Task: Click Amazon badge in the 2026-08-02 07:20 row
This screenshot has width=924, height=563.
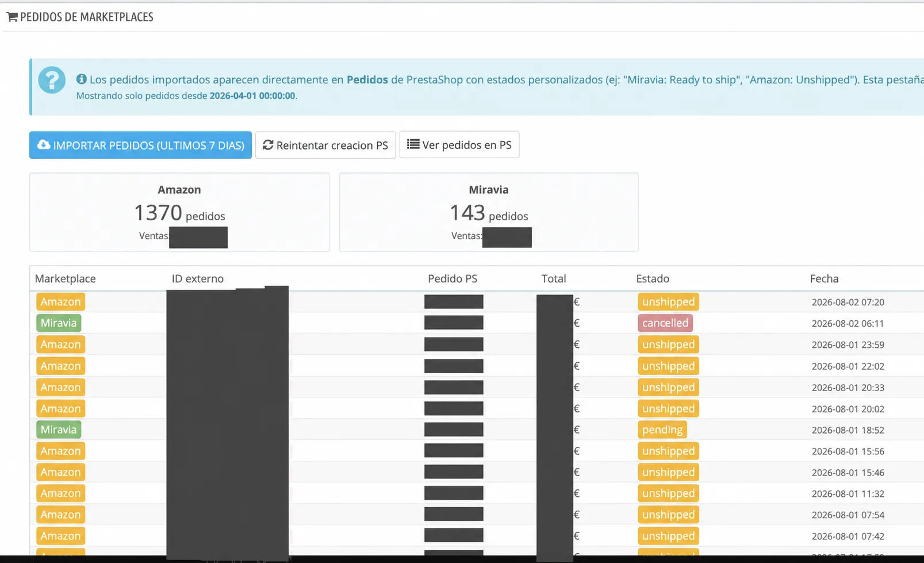Action: pos(60,302)
